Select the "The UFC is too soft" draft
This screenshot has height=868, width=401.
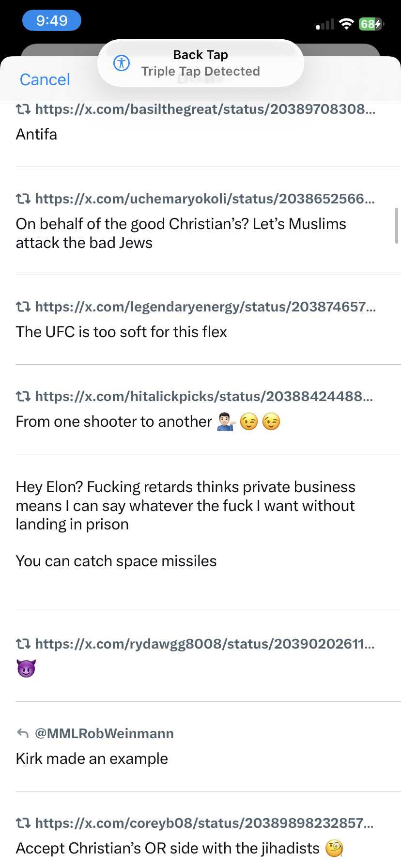122,332
